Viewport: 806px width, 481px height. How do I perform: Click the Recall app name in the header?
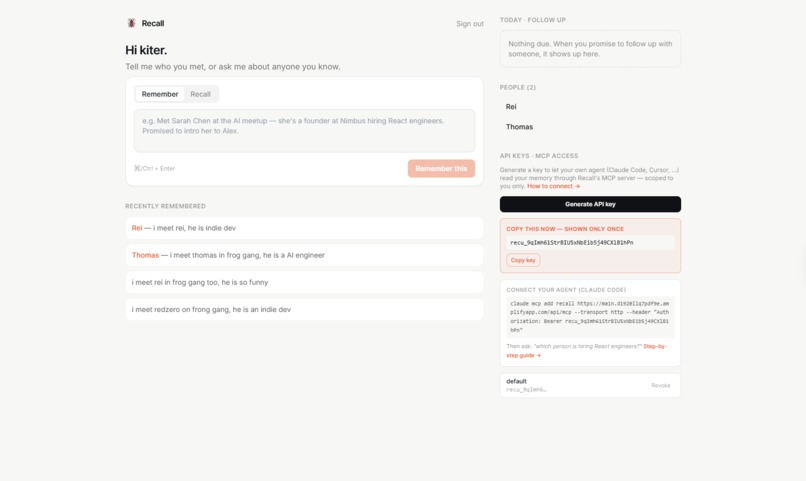[x=153, y=23]
